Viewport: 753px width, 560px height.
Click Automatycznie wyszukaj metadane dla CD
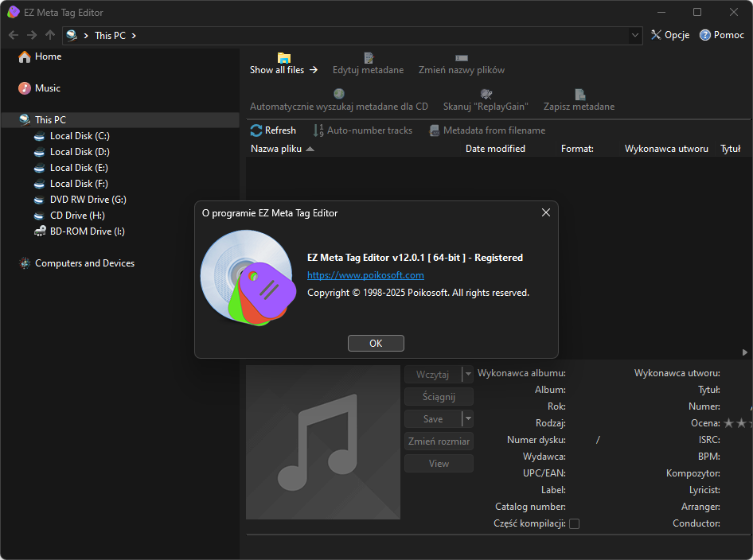(338, 100)
